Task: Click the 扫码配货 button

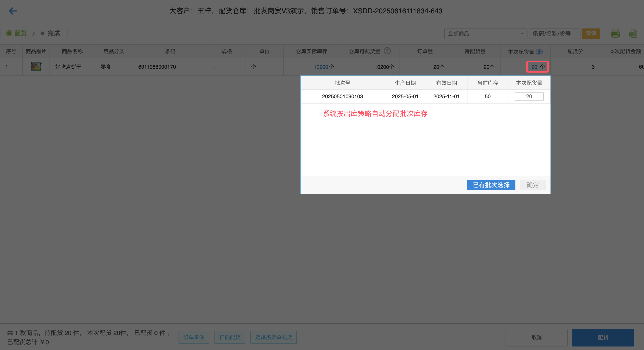Action: coord(230,337)
